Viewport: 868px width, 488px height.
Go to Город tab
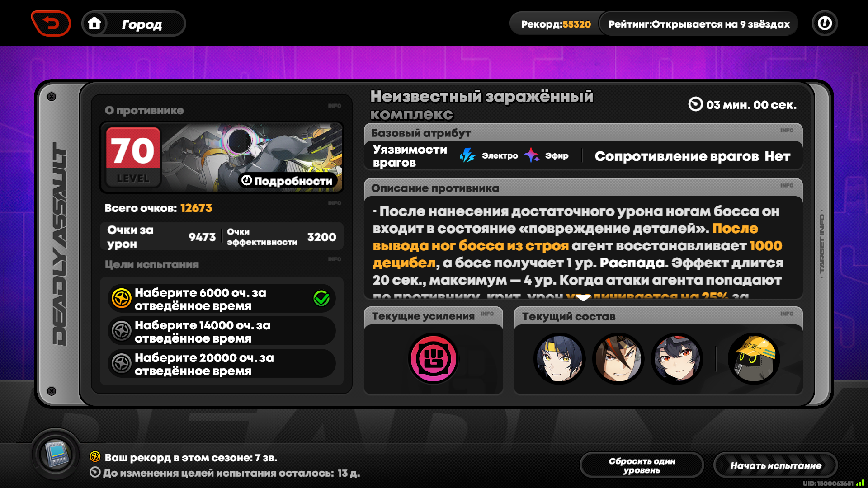[x=142, y=24]
